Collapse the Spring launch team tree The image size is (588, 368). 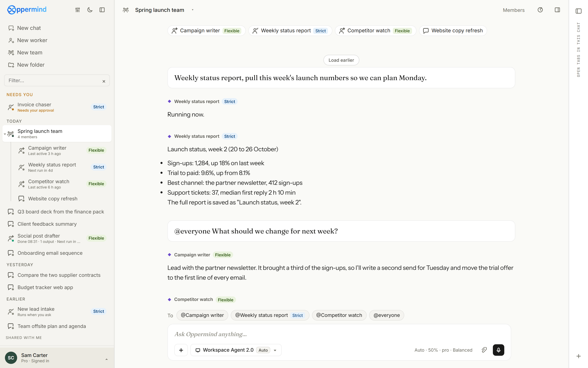point(5,134)
